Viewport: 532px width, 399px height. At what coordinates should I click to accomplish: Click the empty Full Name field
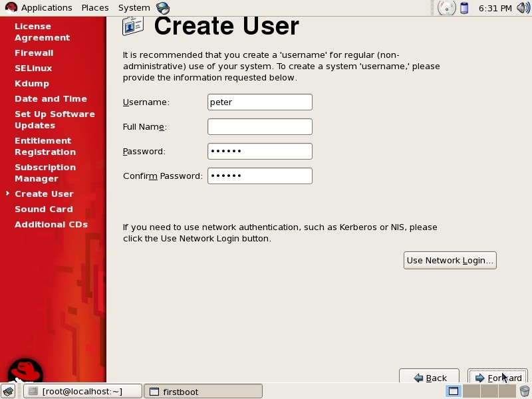260,126
